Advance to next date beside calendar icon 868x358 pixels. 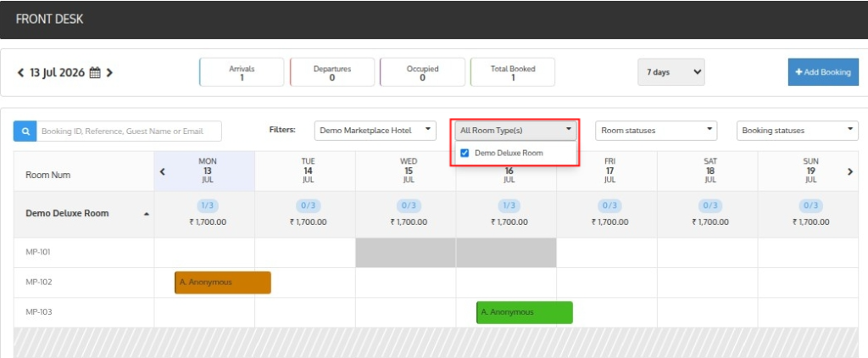[109, 73]
